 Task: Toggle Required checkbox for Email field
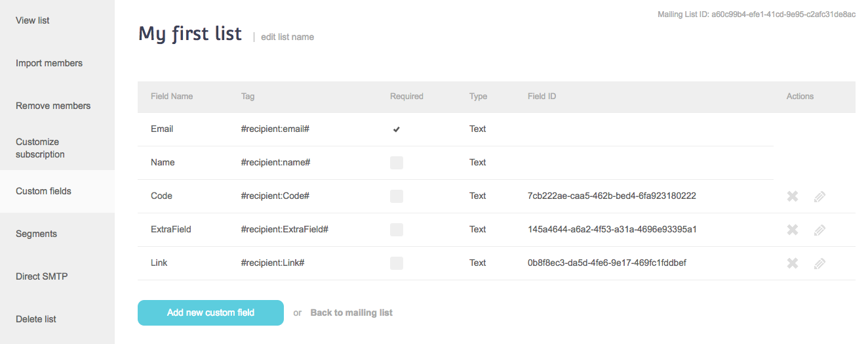(x=397, y=129)
